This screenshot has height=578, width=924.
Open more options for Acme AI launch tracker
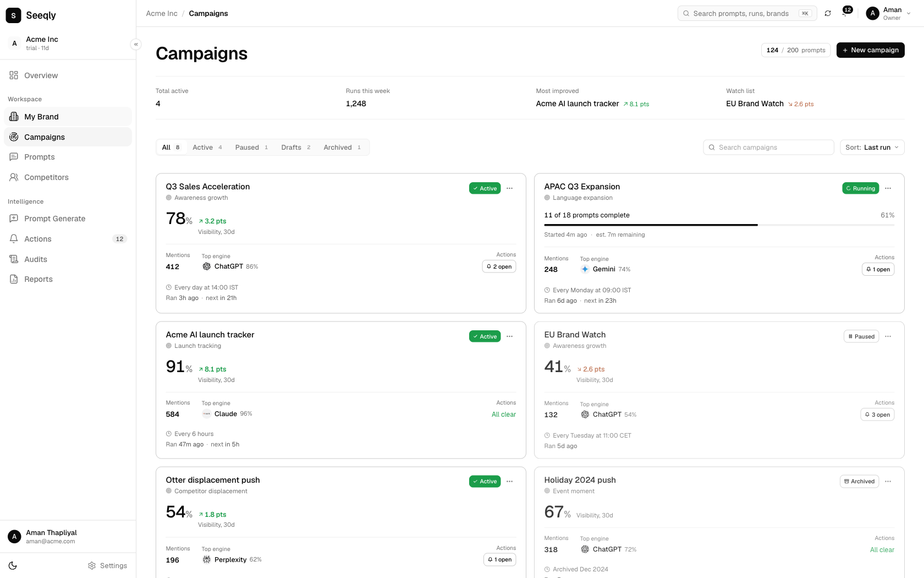510,336
